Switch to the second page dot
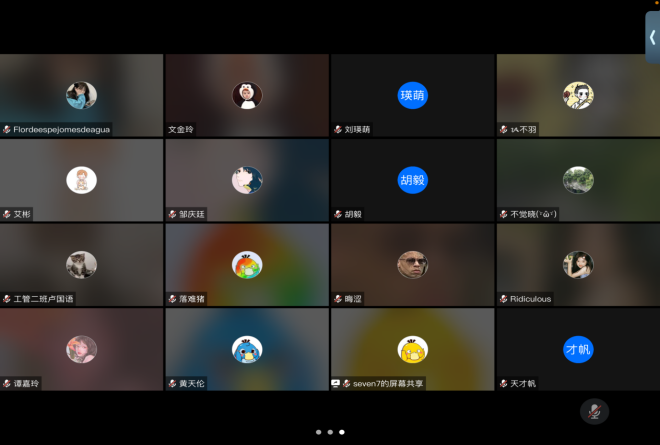 coord(330,432)
